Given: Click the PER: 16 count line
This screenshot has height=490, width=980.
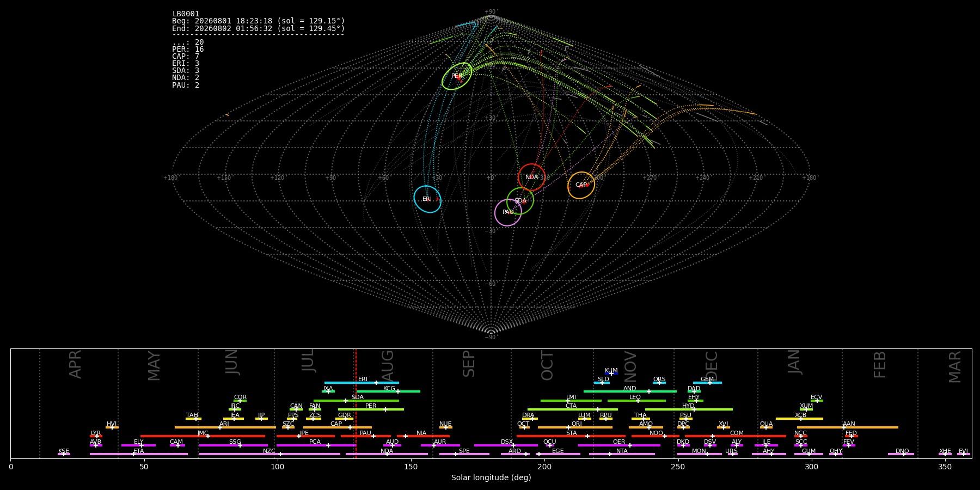Looking at the screenshot, I should [x=188, y=50].
